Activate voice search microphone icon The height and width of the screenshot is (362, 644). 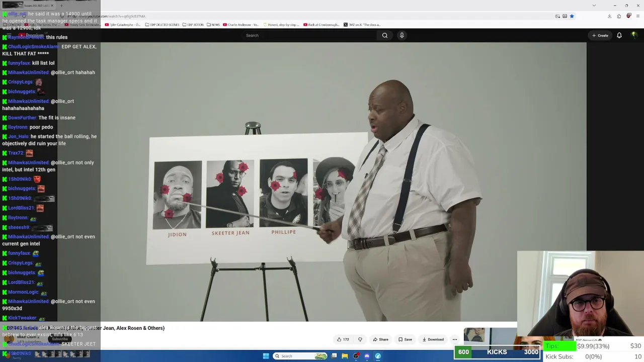401,35
